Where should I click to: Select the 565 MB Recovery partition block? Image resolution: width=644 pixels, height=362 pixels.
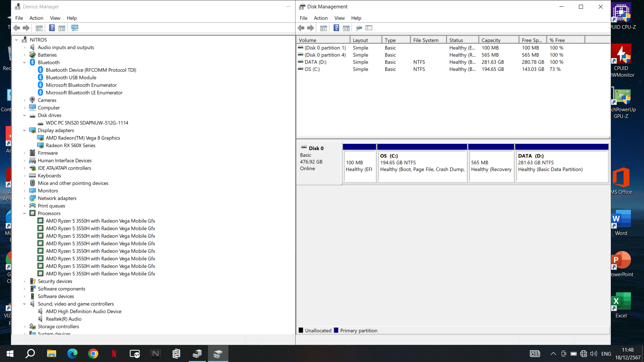[x=491, y=164]
